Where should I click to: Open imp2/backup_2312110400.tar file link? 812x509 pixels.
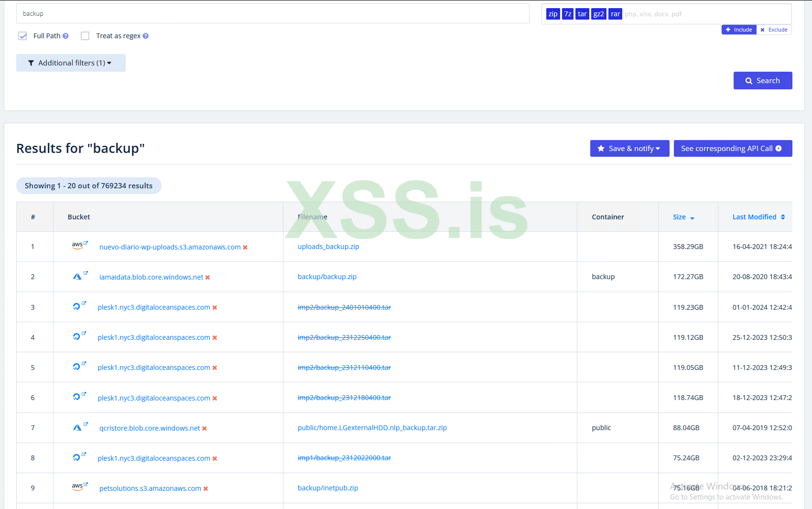[x=344, y=368]
